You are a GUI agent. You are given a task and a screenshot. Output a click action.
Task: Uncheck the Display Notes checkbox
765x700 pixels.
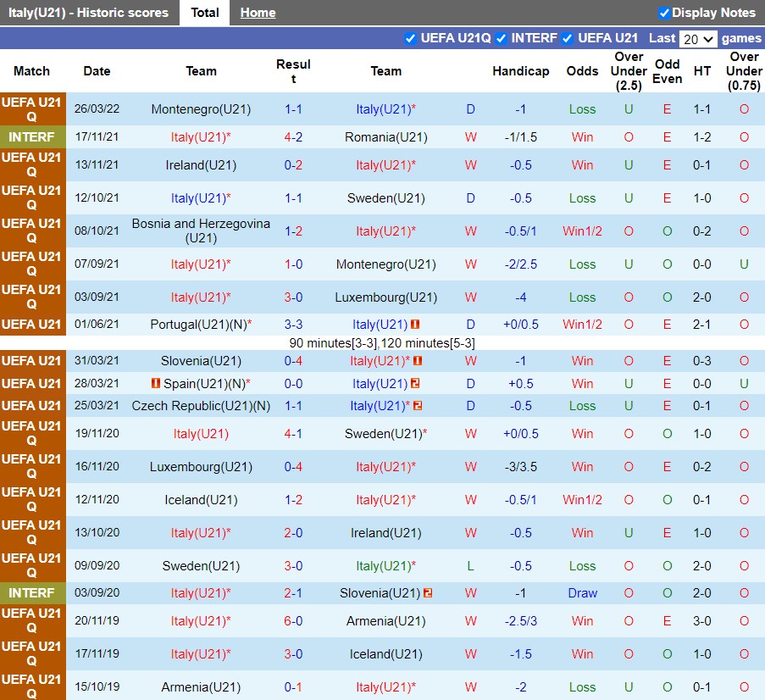click(664, 13)
